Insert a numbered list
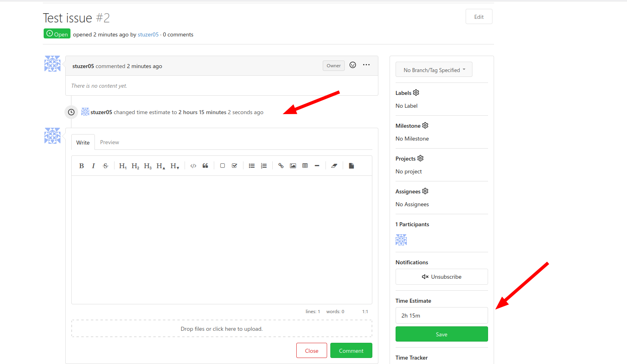627x364 pixels. pyautogui.click(x=264, y=166)
